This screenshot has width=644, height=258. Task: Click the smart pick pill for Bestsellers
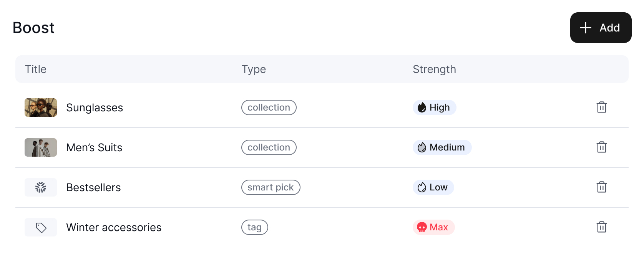[271, 187]
